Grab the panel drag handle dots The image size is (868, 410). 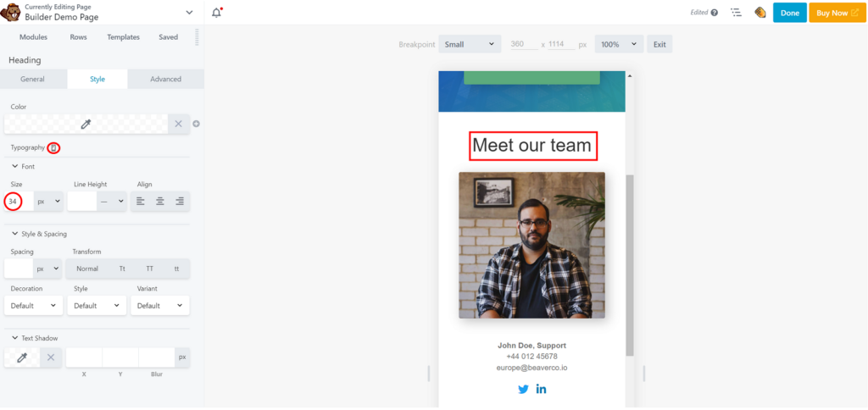coord(197,37)
